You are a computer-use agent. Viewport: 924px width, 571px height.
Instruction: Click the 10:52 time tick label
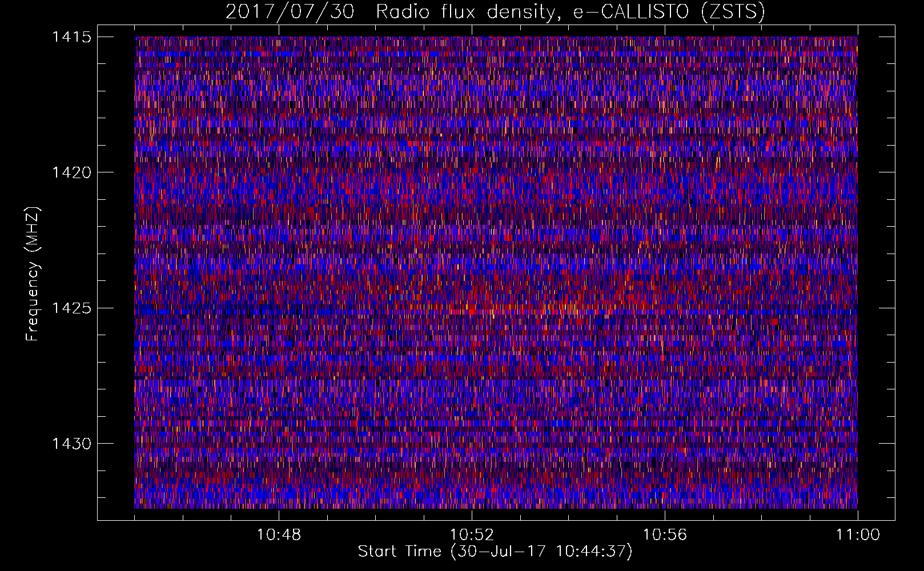click(472, 535)
